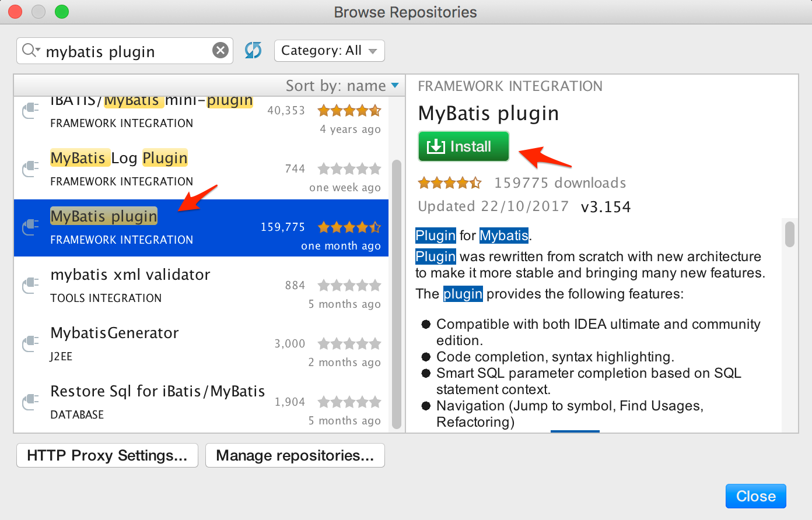The width and height of the screenshot is (812, 520).
Task: Click the '2 months ago' label
Action: coord(344,363)
